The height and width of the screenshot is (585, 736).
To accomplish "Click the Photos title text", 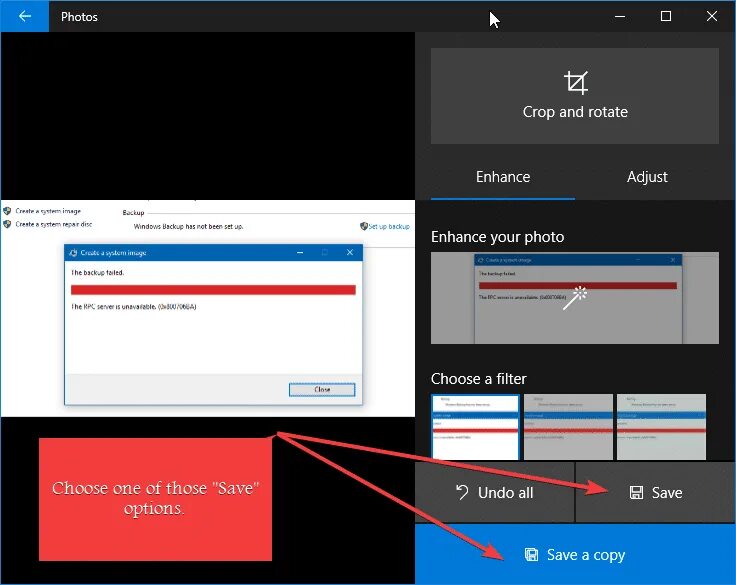I will [x=79, y=17].
